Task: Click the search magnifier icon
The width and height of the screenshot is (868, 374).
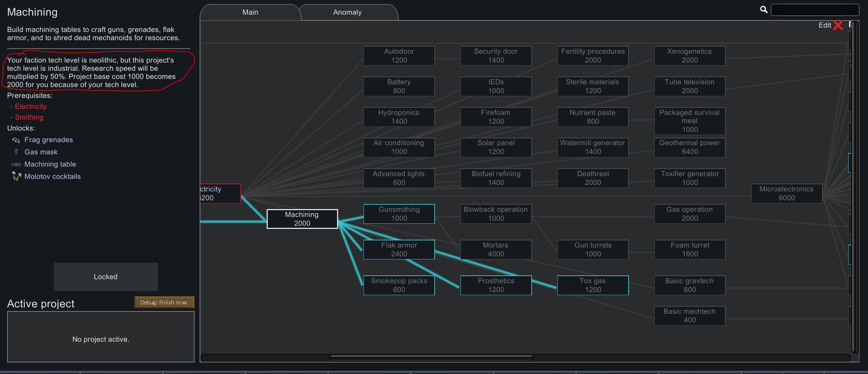Action: [764, 10]
